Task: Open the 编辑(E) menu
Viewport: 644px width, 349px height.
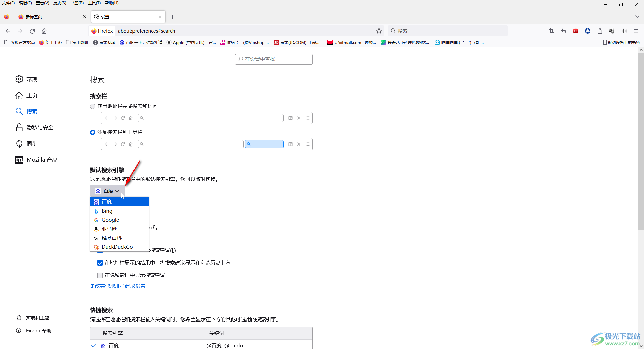Action: (x=25, y=3)
